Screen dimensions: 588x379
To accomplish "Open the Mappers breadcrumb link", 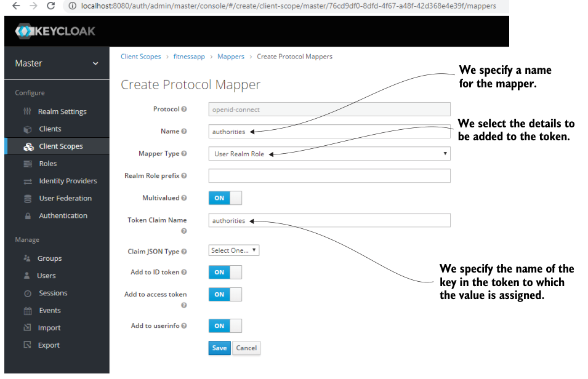I will 231,57.
